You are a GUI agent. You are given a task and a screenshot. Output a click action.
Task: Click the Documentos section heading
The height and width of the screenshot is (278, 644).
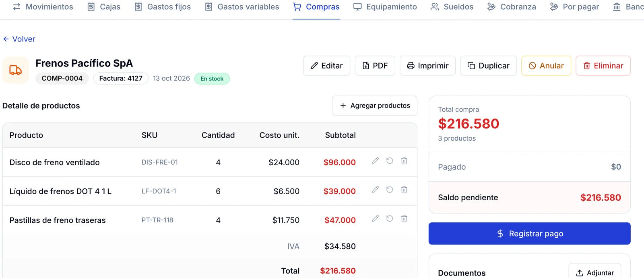(x=462, y=273)
